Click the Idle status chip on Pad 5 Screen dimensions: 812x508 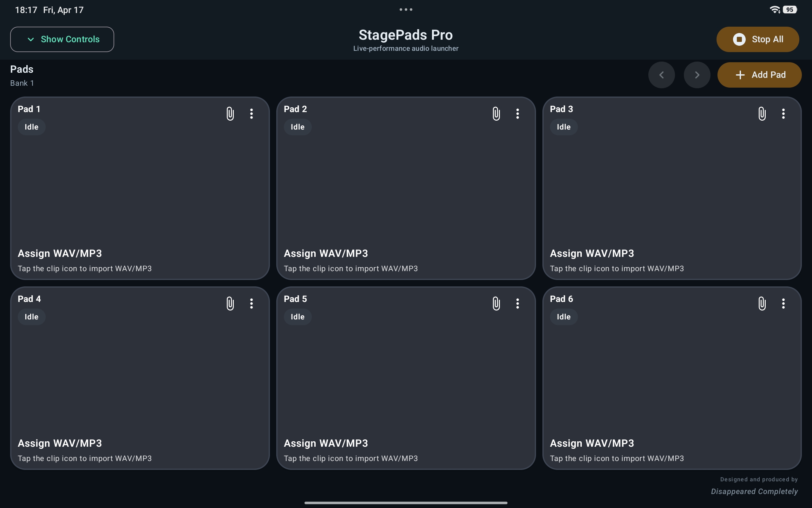coord(298,317)
